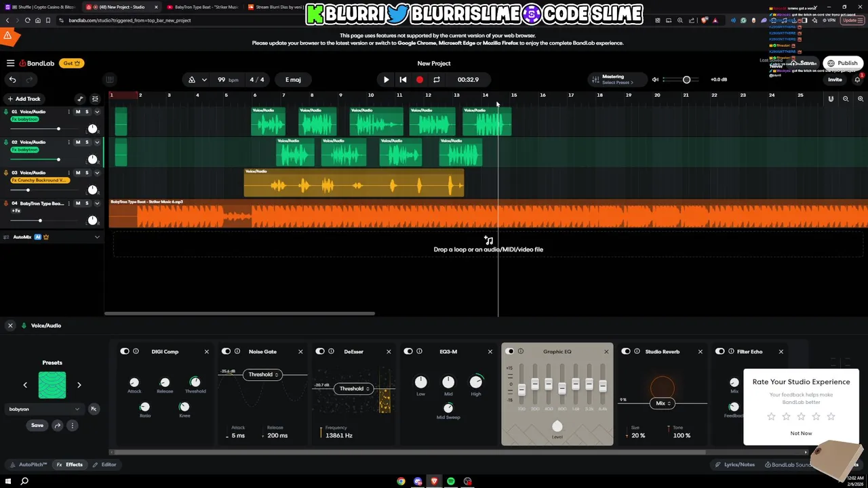Start recording with the red record button

[420, 80]
